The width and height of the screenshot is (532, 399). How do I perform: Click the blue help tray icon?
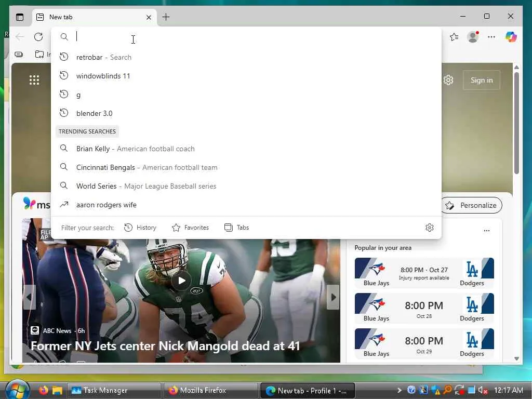(411, 390)
